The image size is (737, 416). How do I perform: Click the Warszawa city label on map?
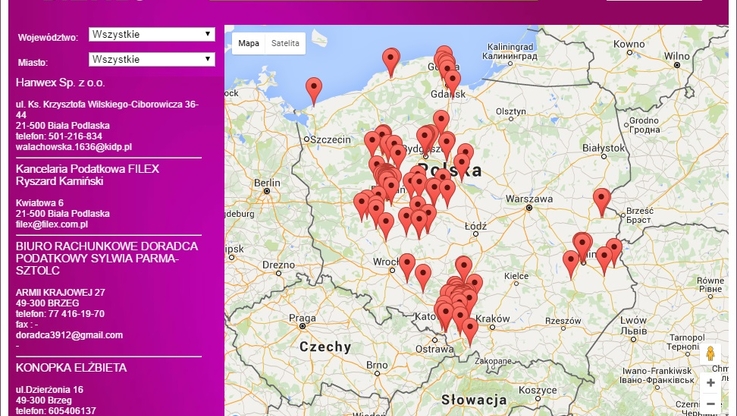(x=529, y=199)
